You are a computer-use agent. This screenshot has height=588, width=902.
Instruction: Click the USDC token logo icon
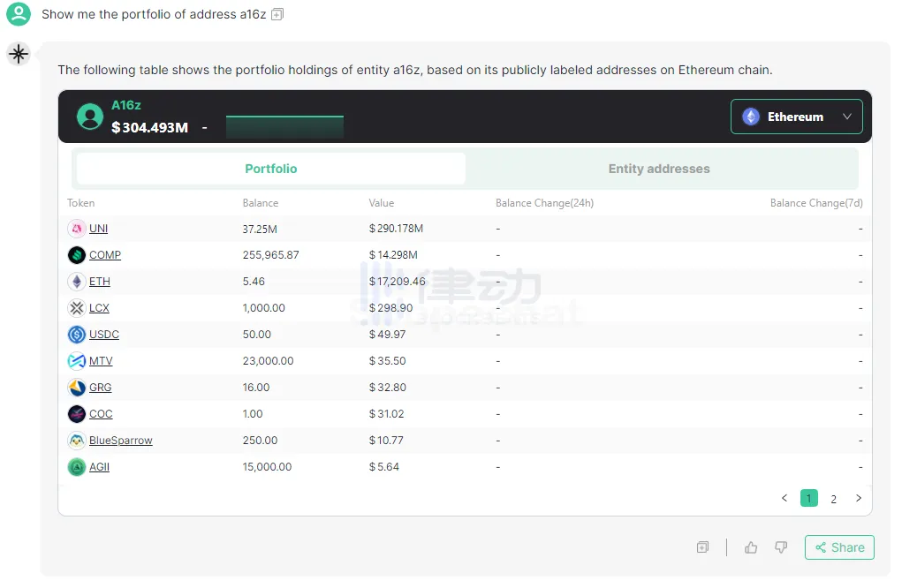(77, 335)
